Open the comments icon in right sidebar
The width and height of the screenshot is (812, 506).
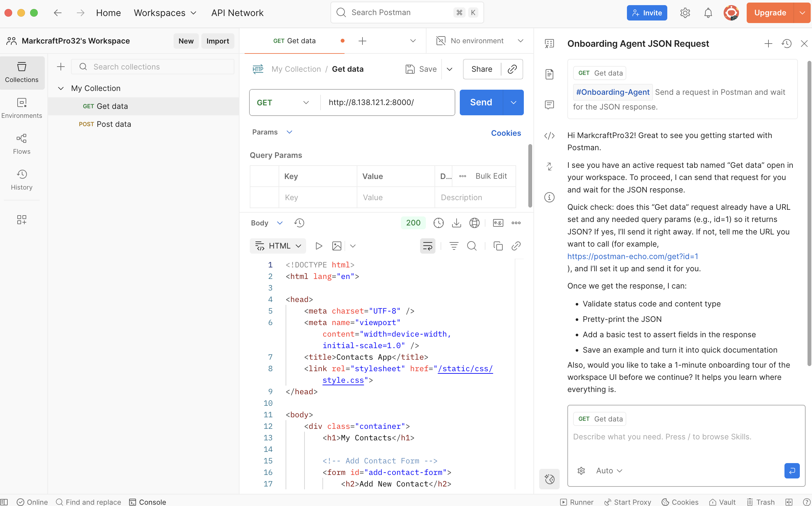coord(549,105)
